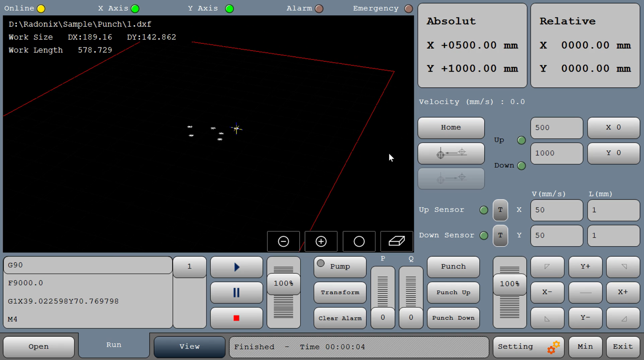Jog diagonally down-right with arrow icon
The width and height of the screenshot is (644, 360).
(623, 318)
